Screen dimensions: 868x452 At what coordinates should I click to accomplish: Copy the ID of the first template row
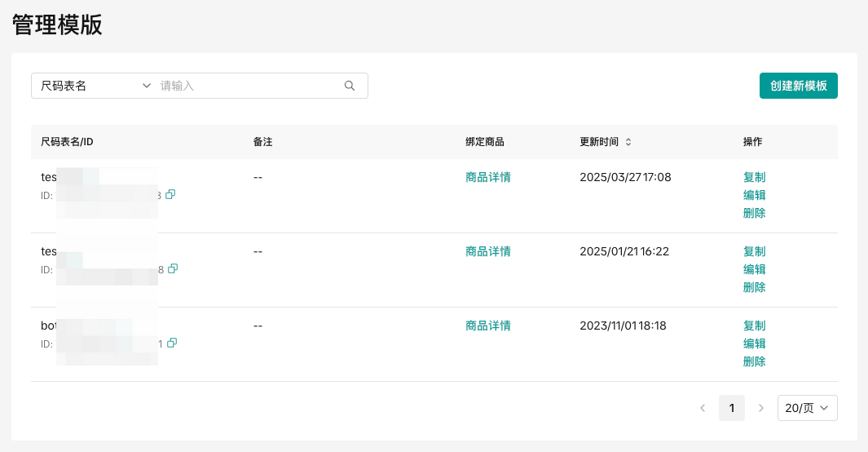click(171, 195)
